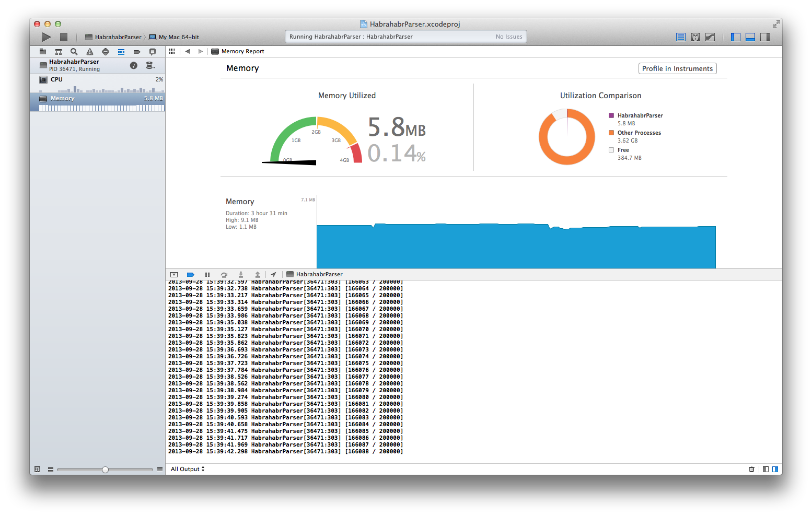
Task: Click the Simulate Location arrow icon
Action: pos(274,274)
